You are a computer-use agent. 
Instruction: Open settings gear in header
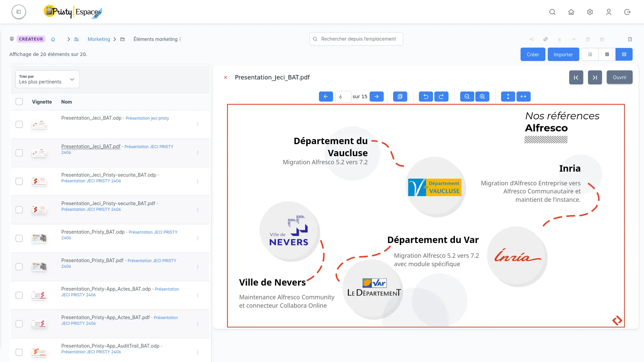click(590, 12)
